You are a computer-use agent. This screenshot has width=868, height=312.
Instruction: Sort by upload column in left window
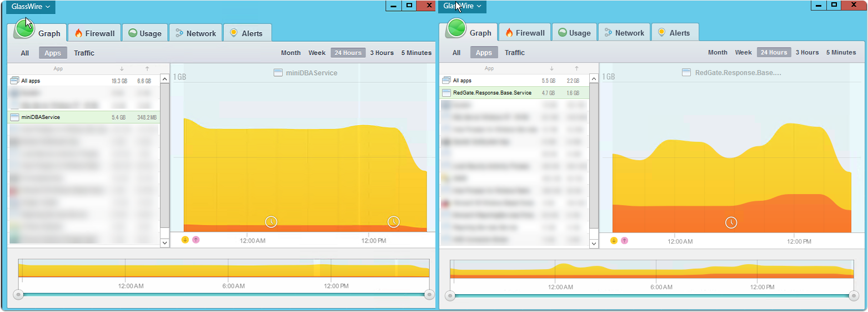point(147,69)
